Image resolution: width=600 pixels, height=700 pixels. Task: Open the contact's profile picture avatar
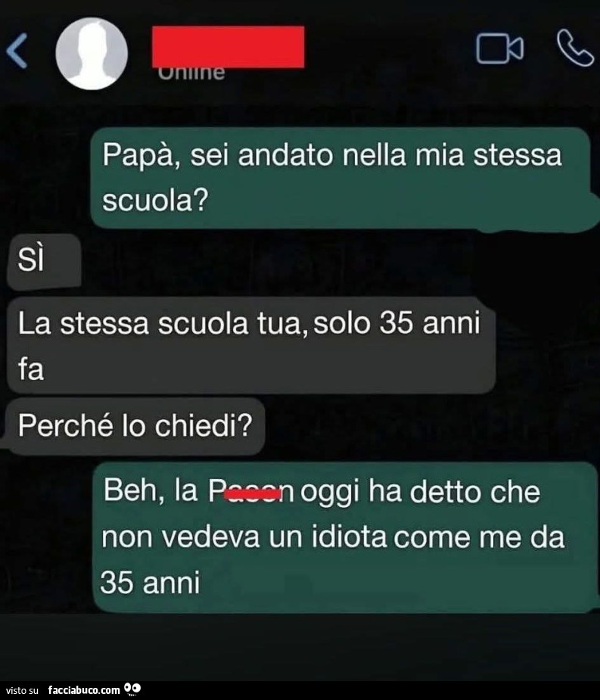tap(92, 54)
